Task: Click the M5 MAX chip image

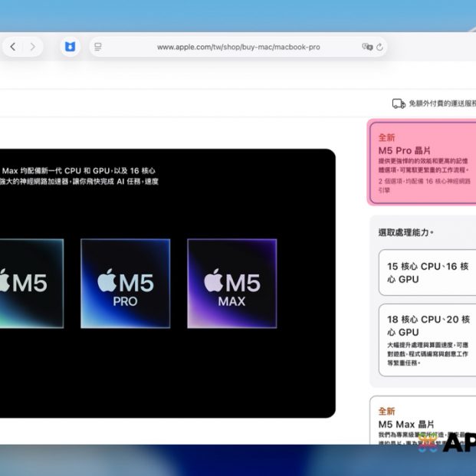Action: click(x=231, y=283)
